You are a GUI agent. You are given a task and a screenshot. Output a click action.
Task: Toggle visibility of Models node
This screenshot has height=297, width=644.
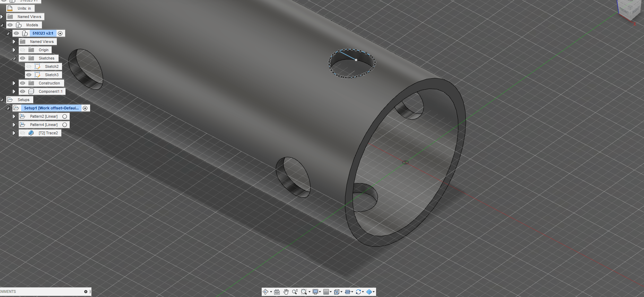point(10,25)
